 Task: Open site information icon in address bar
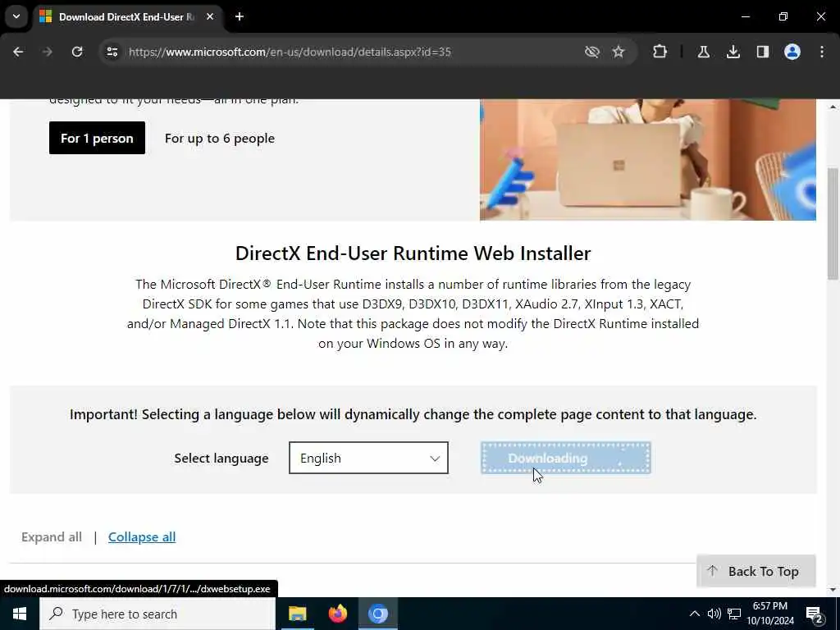[112, 52]
